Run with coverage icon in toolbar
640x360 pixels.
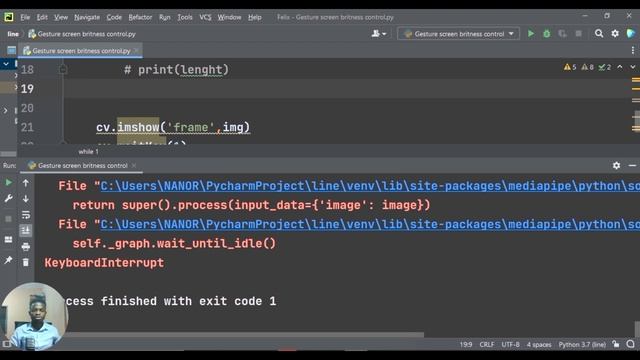562,34
